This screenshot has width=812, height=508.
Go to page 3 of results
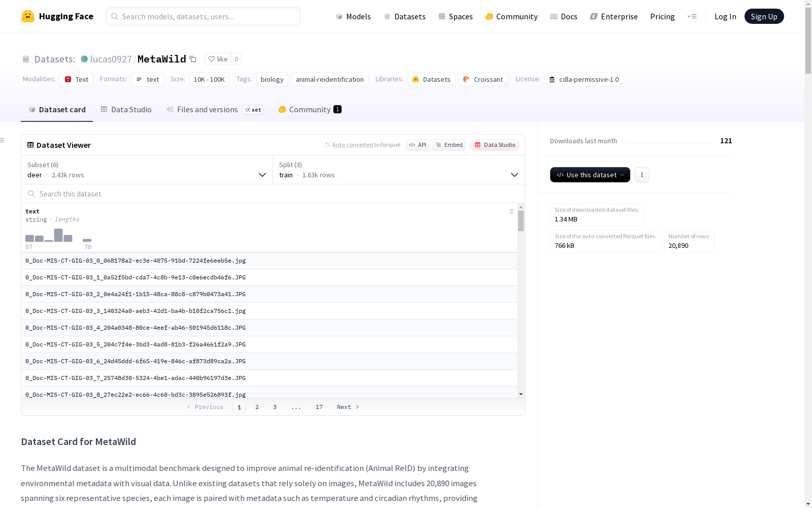click(275, 407)
